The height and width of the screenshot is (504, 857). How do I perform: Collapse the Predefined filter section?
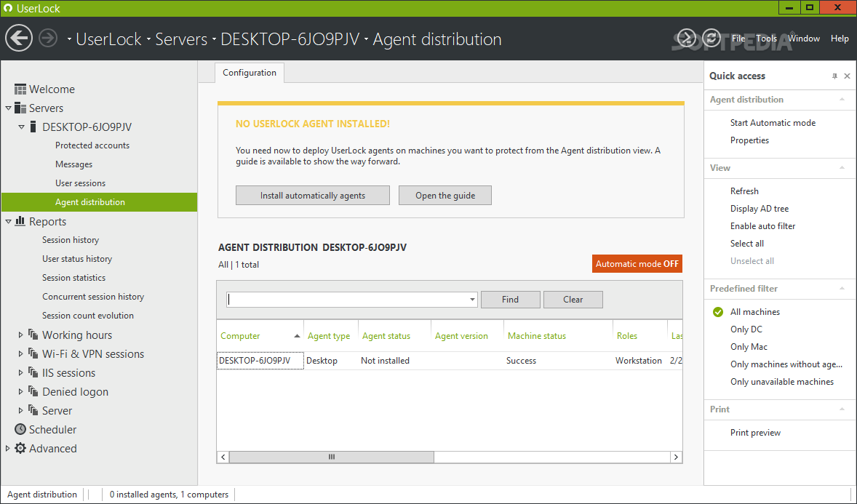[x=842, y=289]
